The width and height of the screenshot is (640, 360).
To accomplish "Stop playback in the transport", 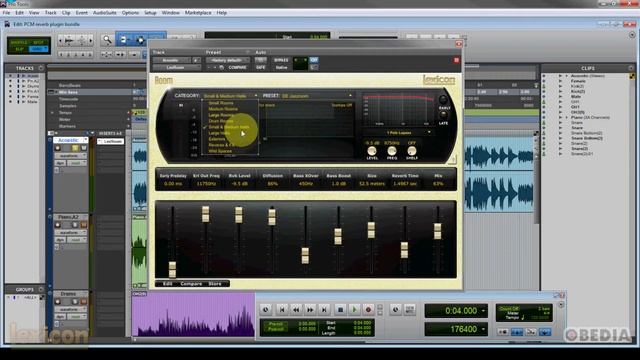I will (x=340, y=310).
